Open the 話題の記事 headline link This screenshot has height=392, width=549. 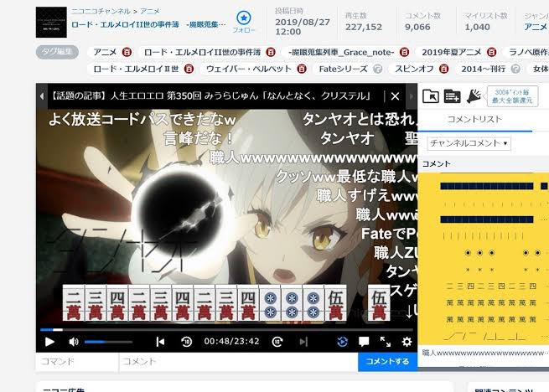coord(210,95)
